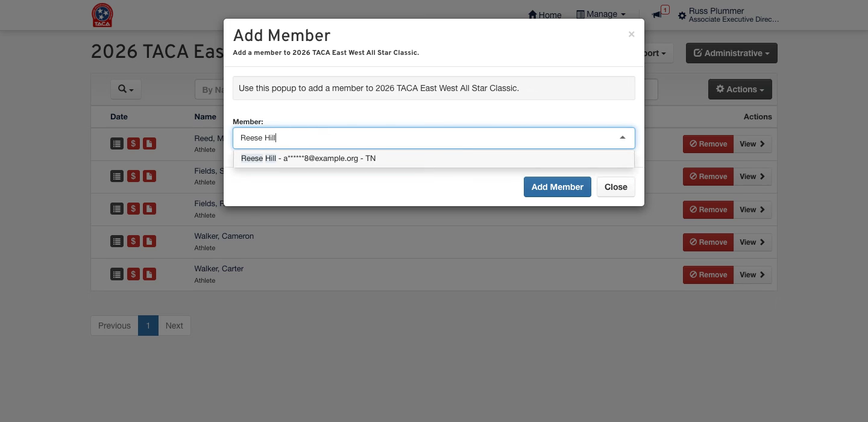Remove Walker, Cameron
The height and width of the screenshot is (422, 868).
click(x=708, y=242)
